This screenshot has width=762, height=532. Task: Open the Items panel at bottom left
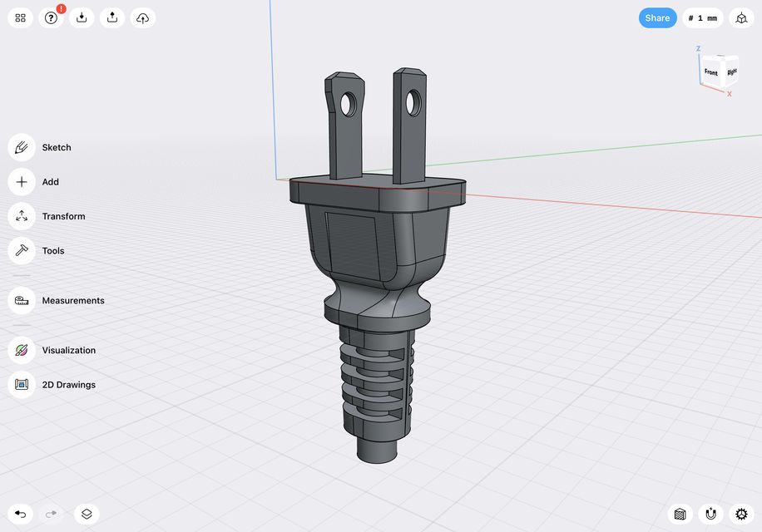coord(87,514)
